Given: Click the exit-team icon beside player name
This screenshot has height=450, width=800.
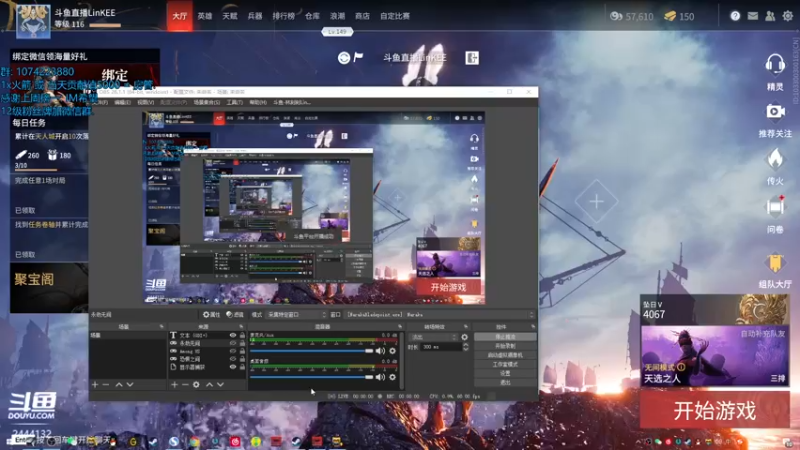Looking at the screenshot, I should pos(472,58).
